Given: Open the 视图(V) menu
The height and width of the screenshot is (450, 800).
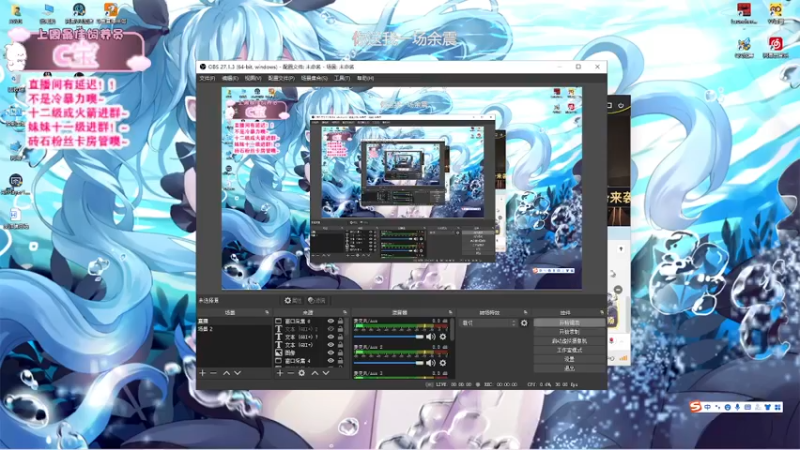Looking at the screenshot, I should tap(253, 79).
